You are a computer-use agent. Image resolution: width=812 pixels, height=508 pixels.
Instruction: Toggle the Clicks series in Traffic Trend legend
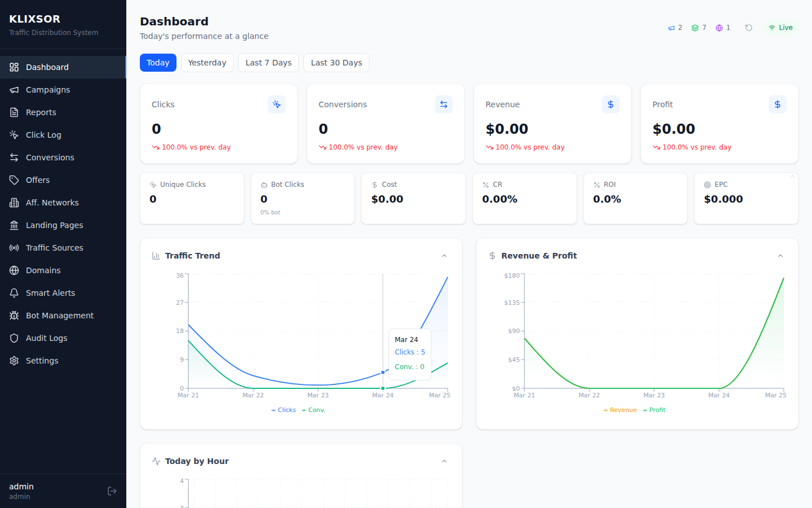(x=284, y=409)
